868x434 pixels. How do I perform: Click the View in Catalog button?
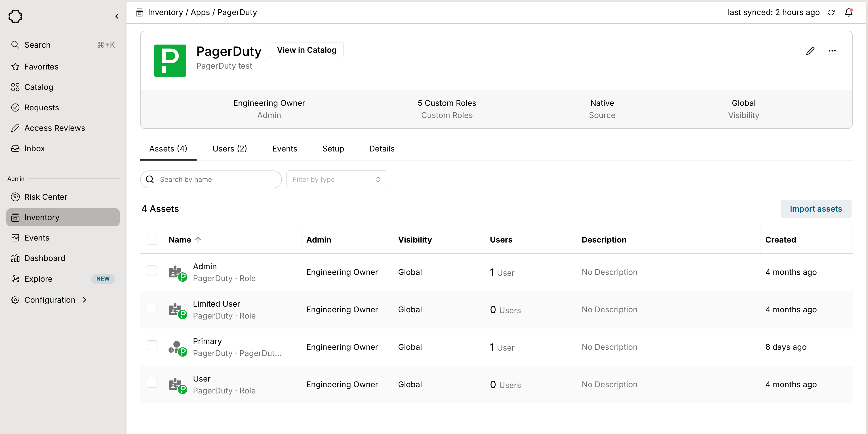(306, 50)
